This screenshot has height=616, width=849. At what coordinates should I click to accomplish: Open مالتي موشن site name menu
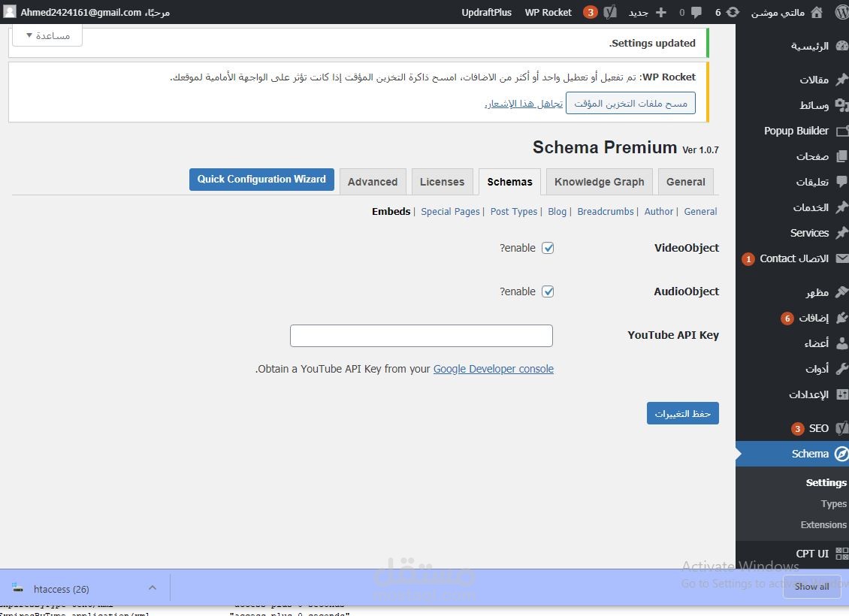pos(786,13)
